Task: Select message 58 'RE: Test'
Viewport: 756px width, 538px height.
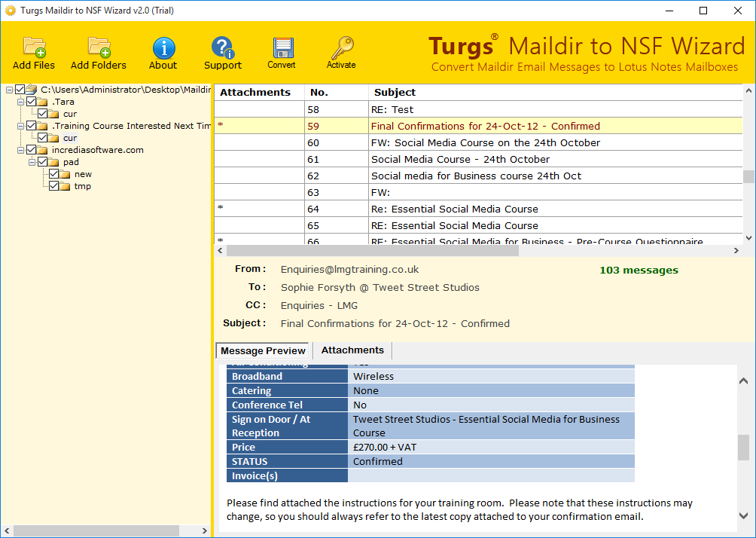Action: pos(478,109)
